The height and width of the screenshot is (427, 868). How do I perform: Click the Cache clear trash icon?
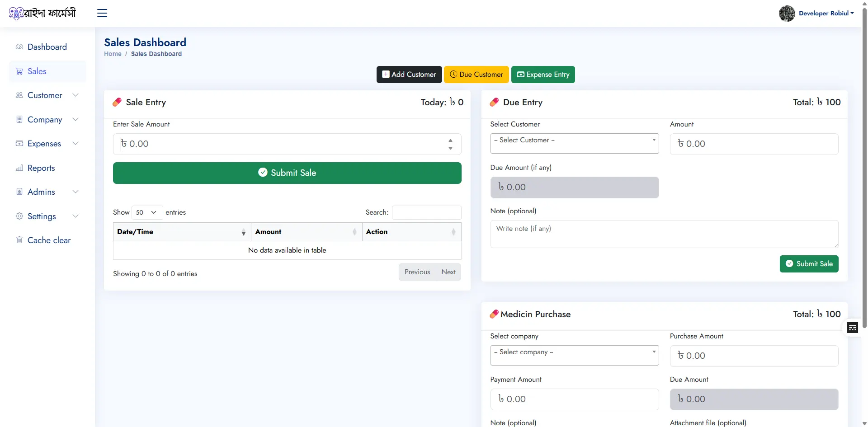point(19,240)
